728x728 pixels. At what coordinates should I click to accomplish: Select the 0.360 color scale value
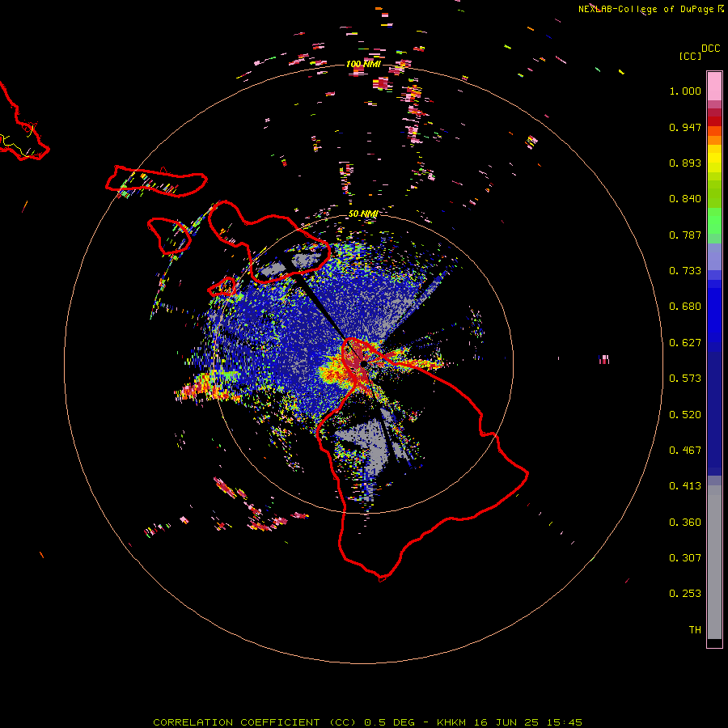click(685, 523)
